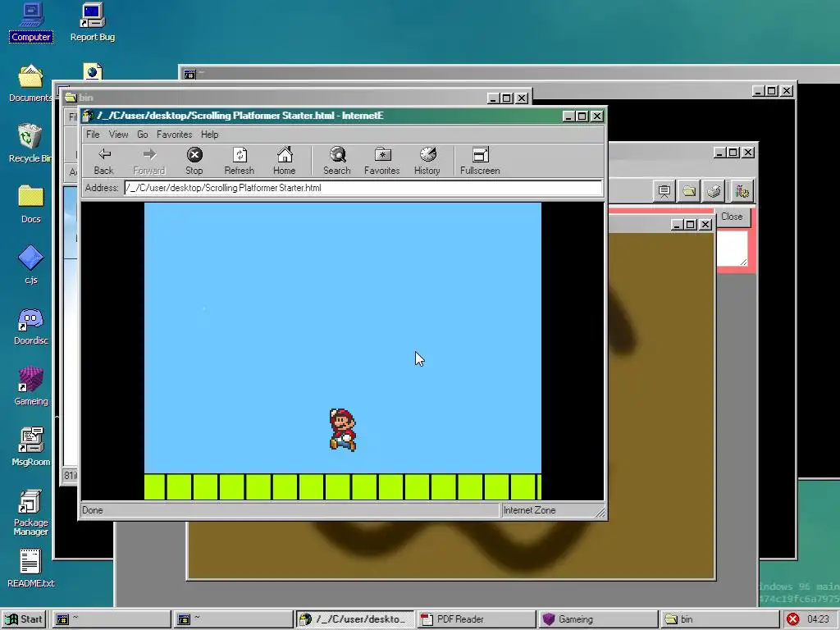Refresh the Scrolling Platformer page
This screenshot has height=630, width=840.
pos(239,161)
